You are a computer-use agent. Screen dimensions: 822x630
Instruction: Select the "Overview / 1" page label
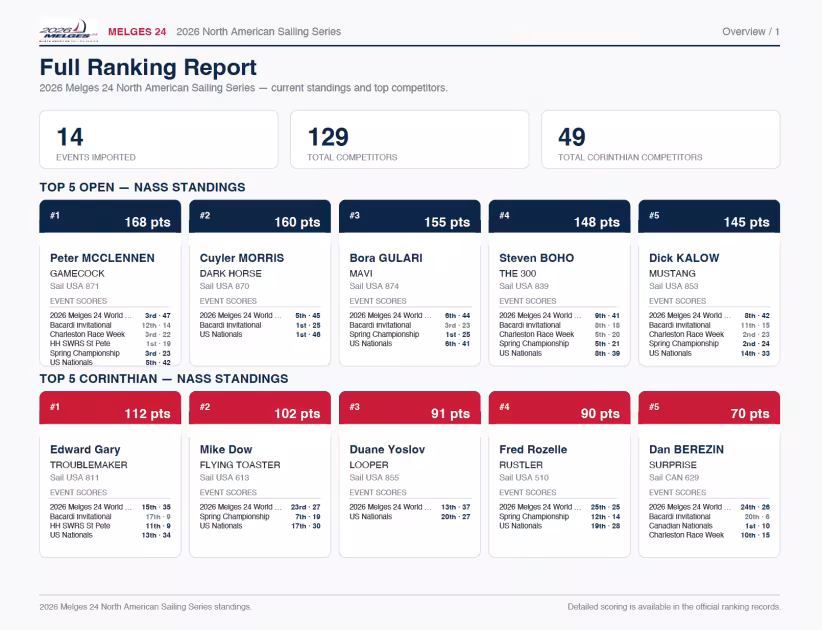(x=751, y=31)
